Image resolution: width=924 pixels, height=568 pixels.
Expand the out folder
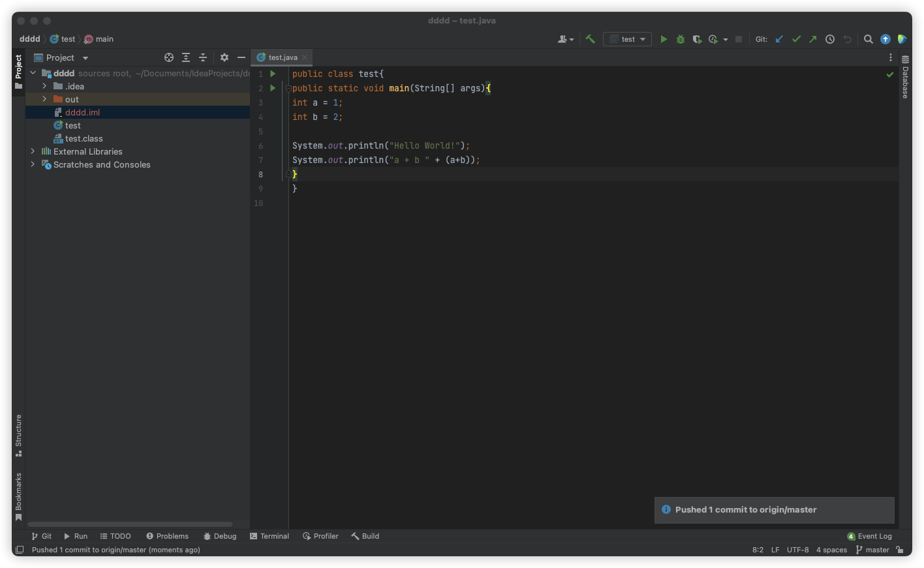pos(44,99)
